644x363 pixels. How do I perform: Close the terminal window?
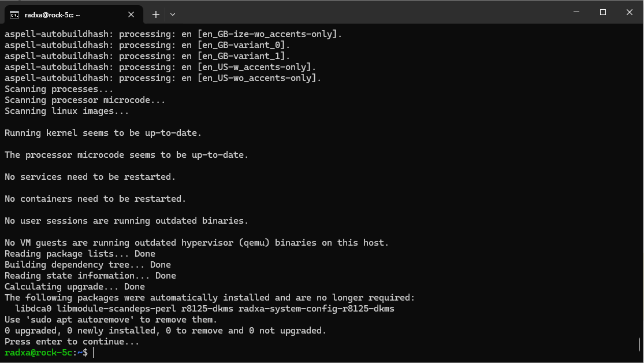(629, 12)
